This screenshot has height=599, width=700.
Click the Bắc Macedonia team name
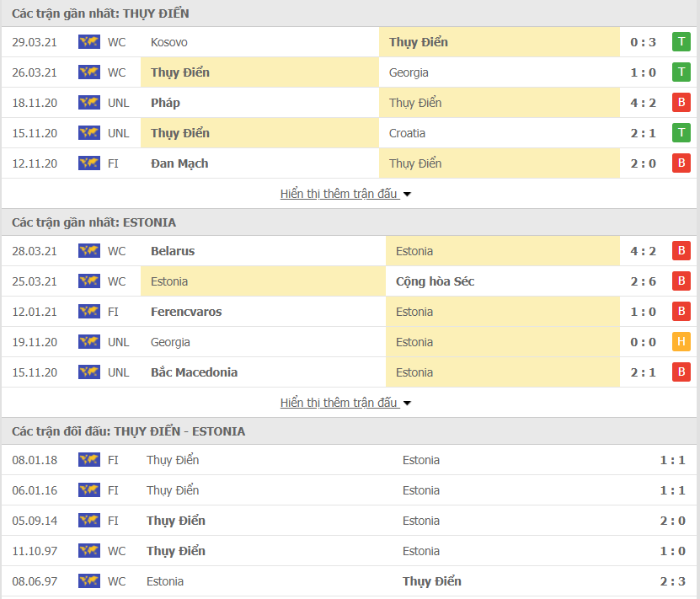click(x=194, y=372)
